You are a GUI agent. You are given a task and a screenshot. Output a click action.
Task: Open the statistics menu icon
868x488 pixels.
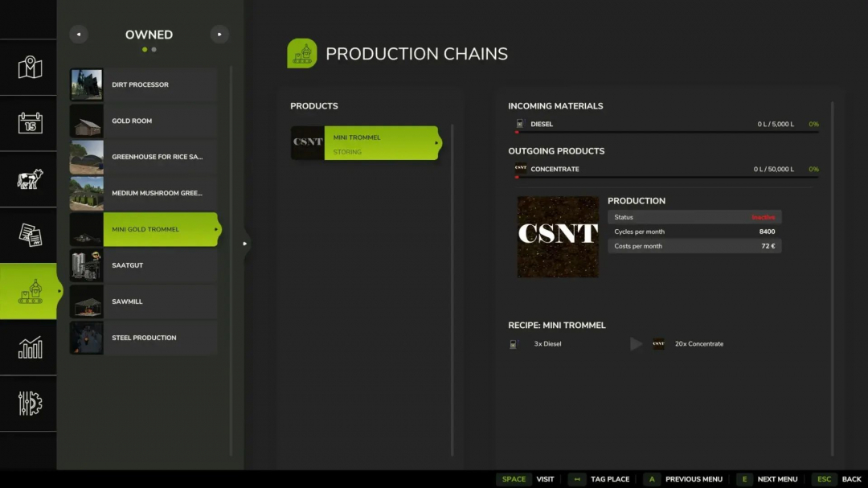point(28,347)
